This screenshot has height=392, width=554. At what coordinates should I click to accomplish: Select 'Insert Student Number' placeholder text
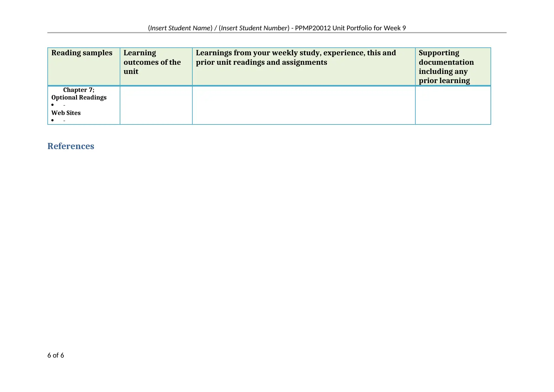(254, 28)
